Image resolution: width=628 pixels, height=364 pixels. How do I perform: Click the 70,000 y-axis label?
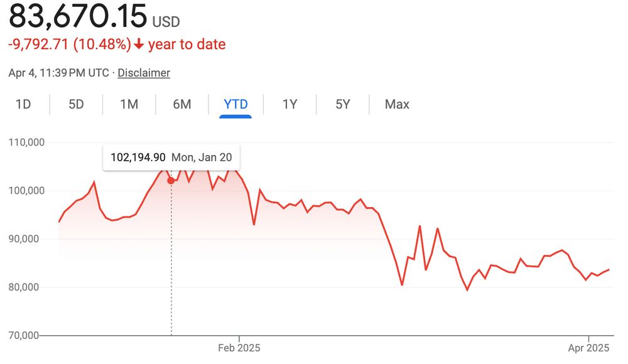[24, 335]
